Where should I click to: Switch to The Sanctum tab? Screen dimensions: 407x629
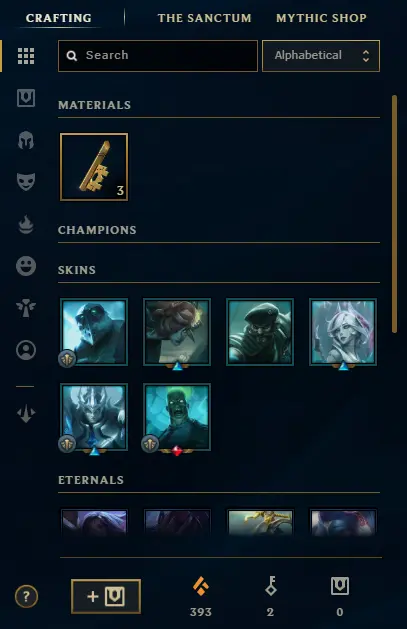pyautogui.click(x=205, y=18)
